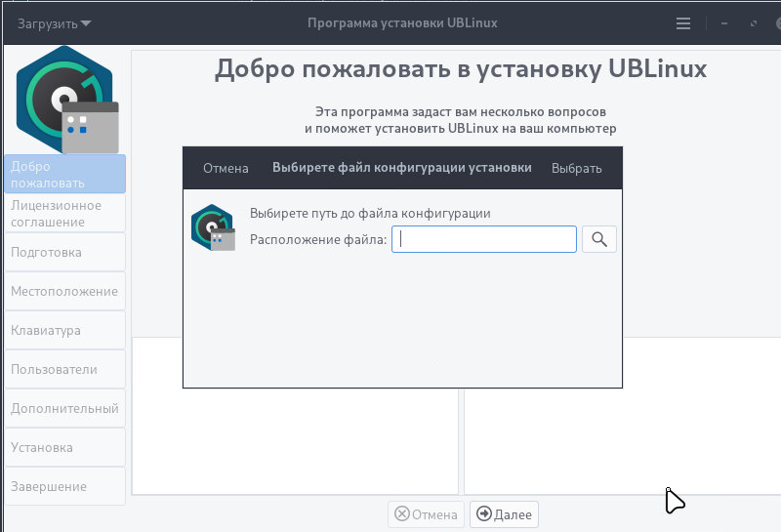Open the hamburger menu in title bar
The width and height of the screenshot is (781, 532).
[682, 23]
